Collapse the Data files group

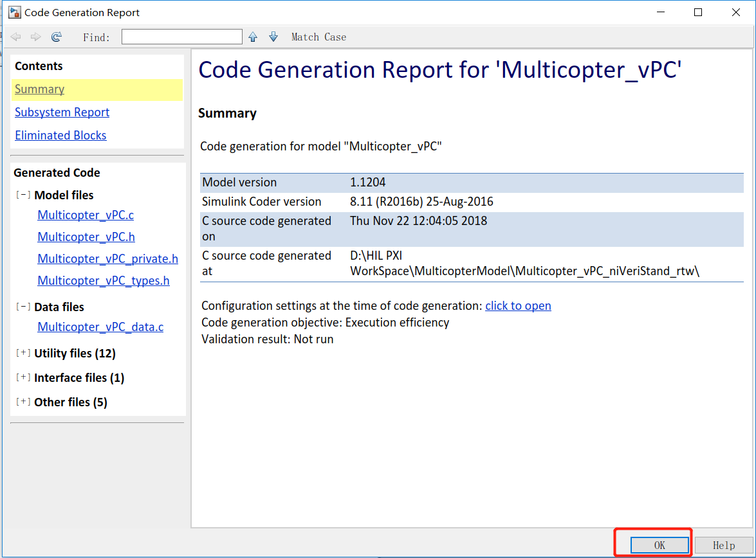pos(23,307)
